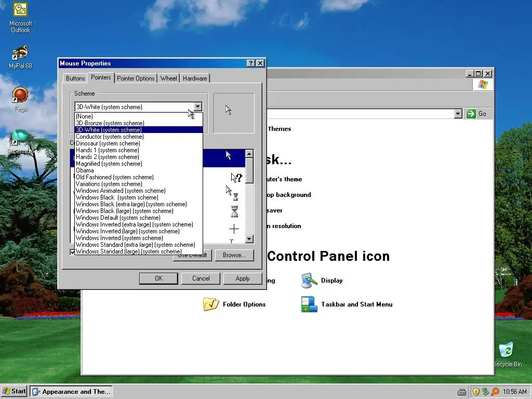Choose Old Fashioned scheme option
532x399 pixels.
(138, 177)
